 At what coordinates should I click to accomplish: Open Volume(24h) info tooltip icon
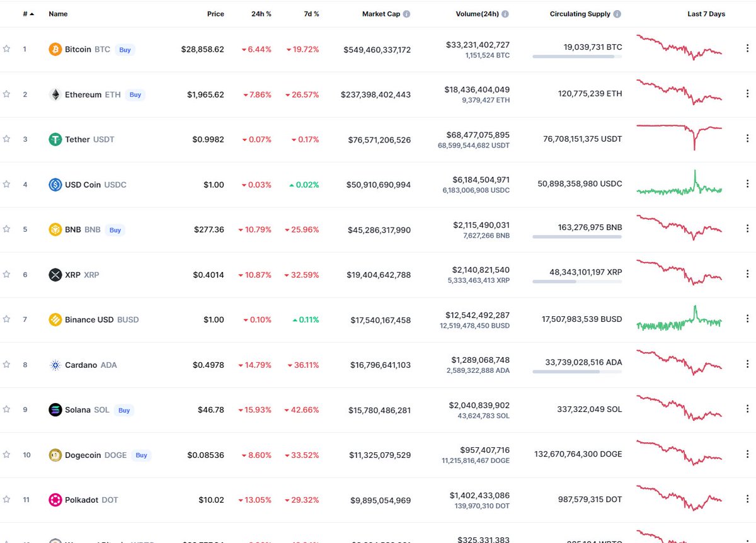coord(505,14)
